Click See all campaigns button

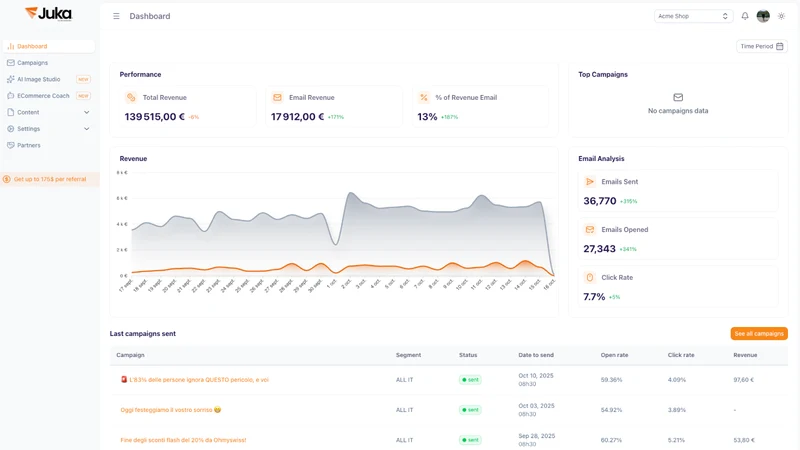tap(759, 334)
